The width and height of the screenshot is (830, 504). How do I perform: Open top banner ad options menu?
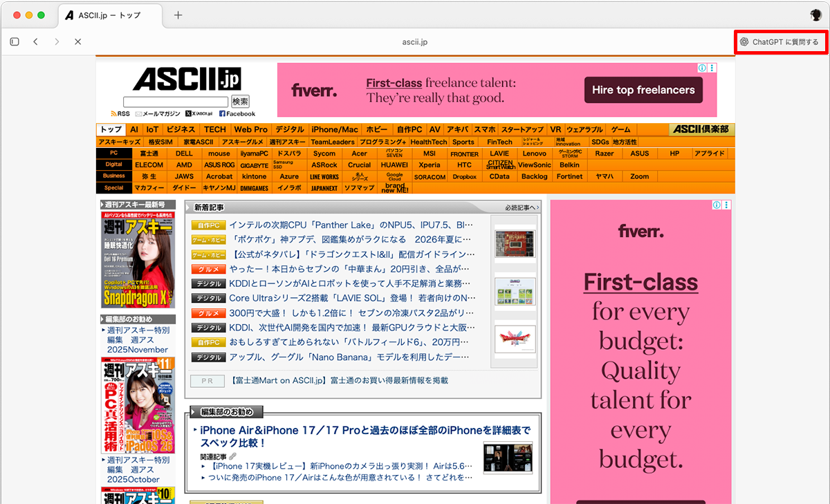712,68
